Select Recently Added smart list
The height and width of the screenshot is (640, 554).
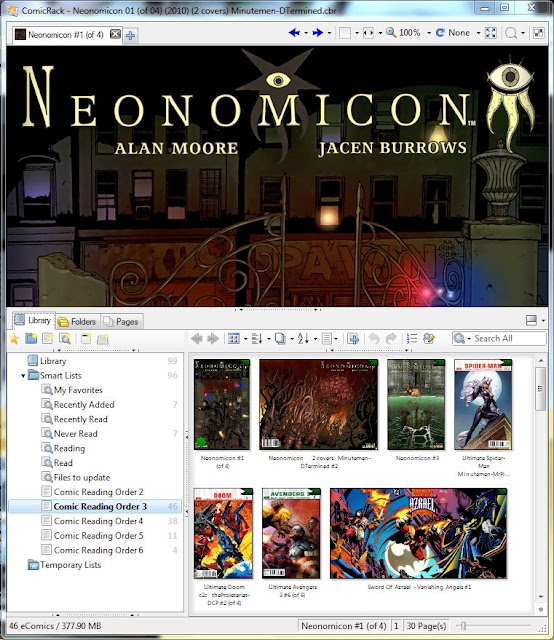point(84,405)
